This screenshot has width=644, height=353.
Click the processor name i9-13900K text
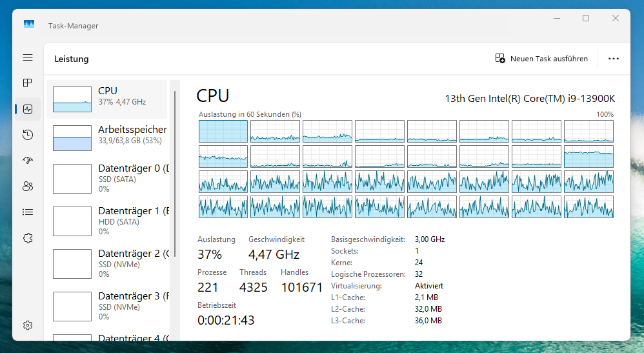530,99
